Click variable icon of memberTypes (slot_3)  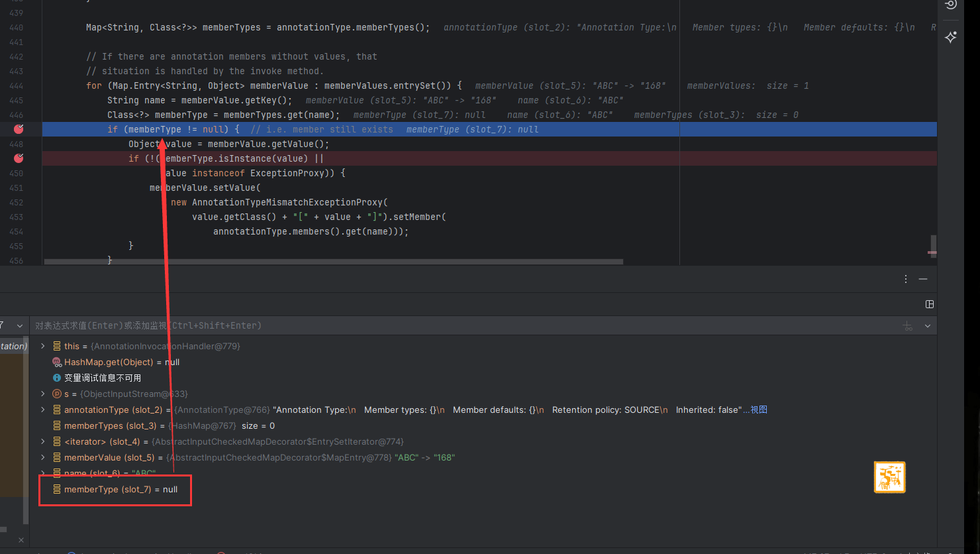pos(56,425)
